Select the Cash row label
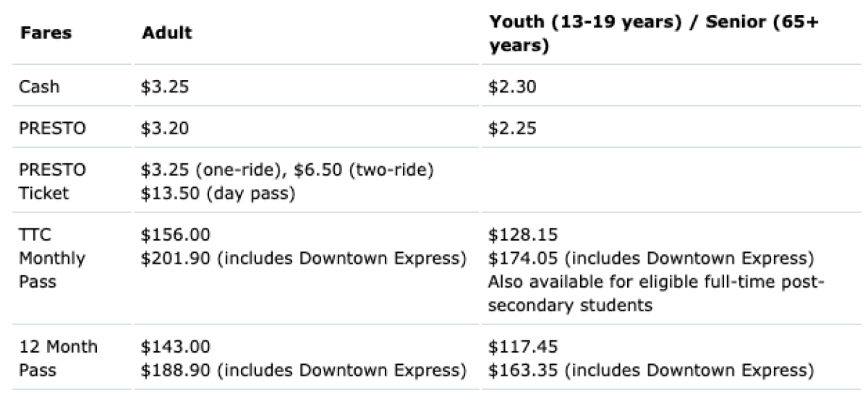The image size is (868, 401). [40, 87]
